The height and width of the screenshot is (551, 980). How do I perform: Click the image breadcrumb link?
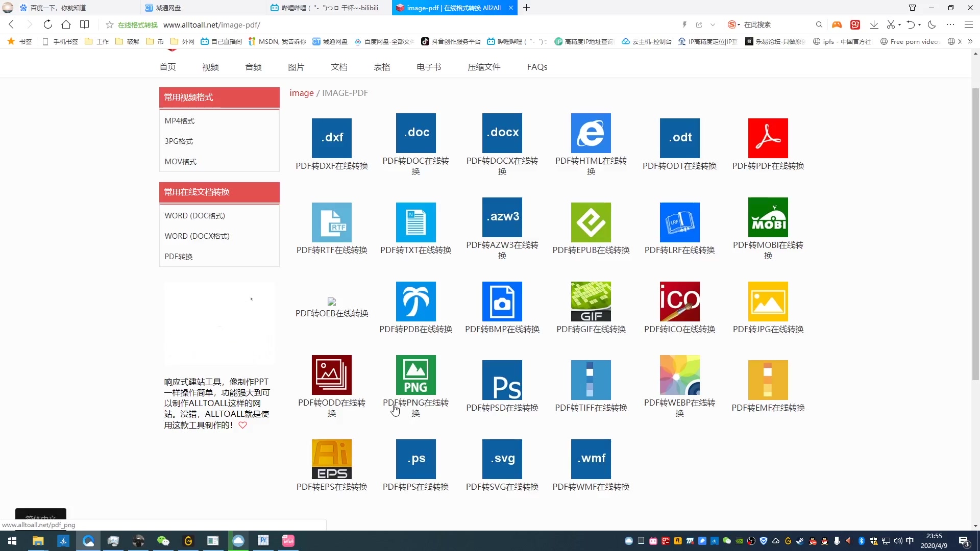[302, 93]
